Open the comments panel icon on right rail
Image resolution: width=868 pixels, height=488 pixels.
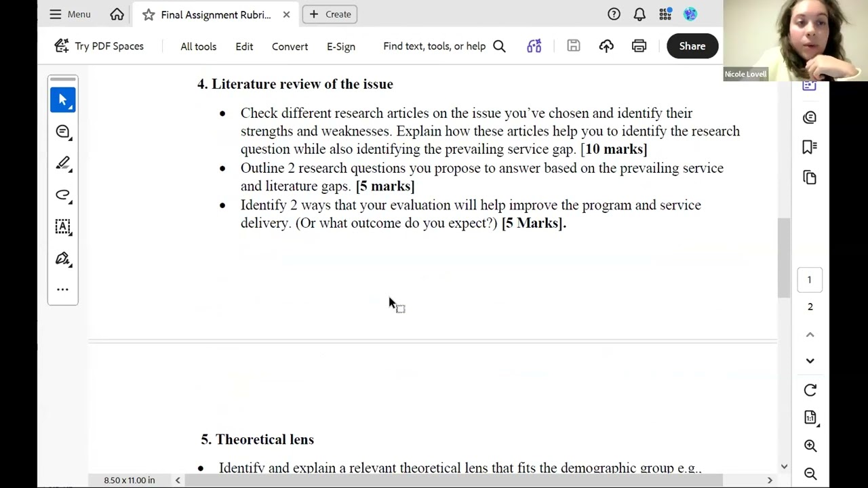point(810,118)
